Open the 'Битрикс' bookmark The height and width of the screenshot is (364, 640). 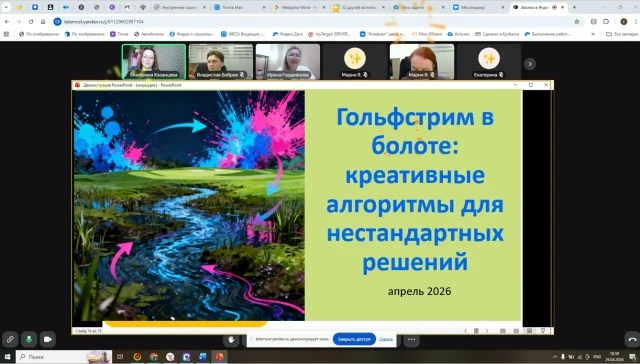point(459,34)
